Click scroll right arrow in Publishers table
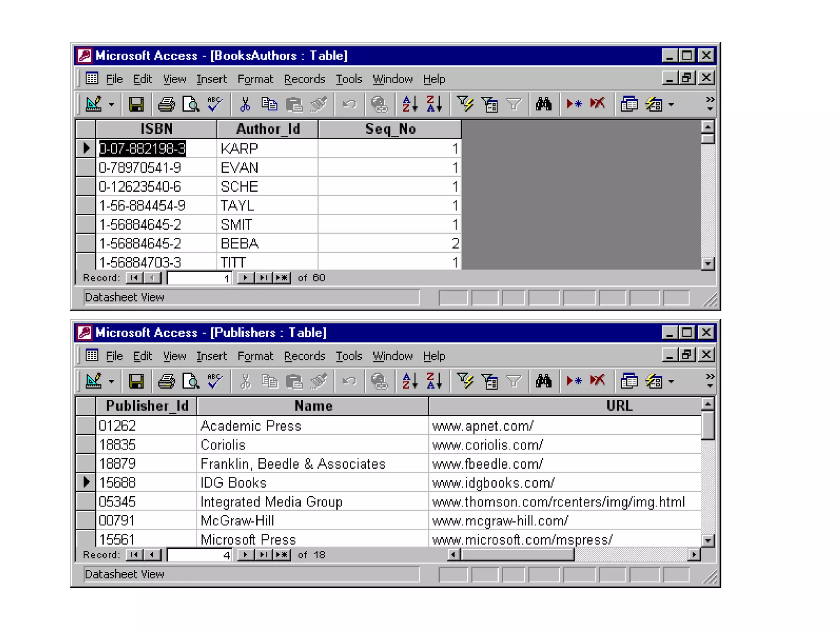Screen dimensions: 840x630 (694, 555)
